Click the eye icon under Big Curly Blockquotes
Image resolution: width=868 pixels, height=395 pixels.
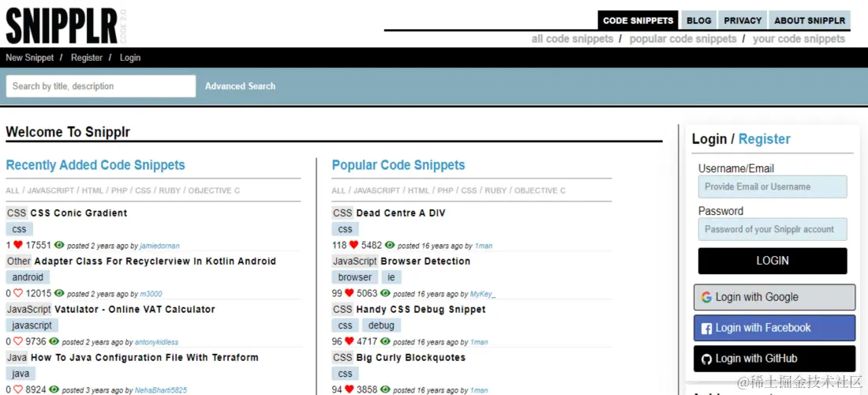[x=385, y=390]
